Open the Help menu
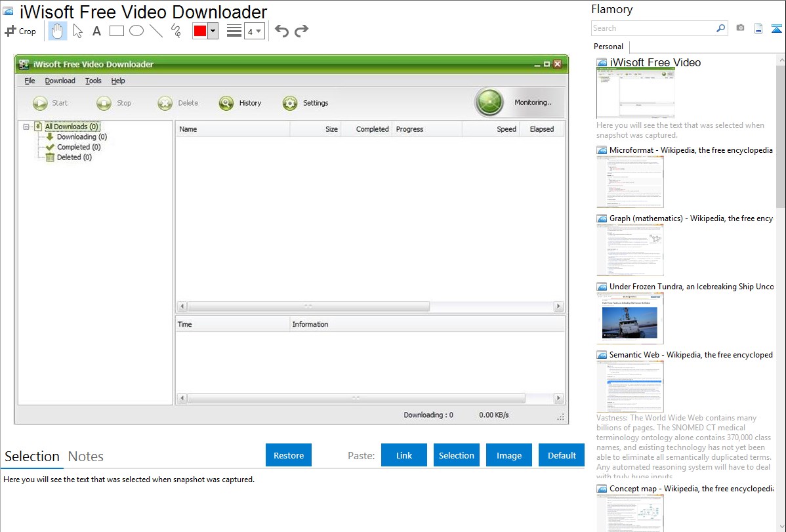The width and height of the screenshot is (786, 532). pyautogui.click(x=118, y=81)
